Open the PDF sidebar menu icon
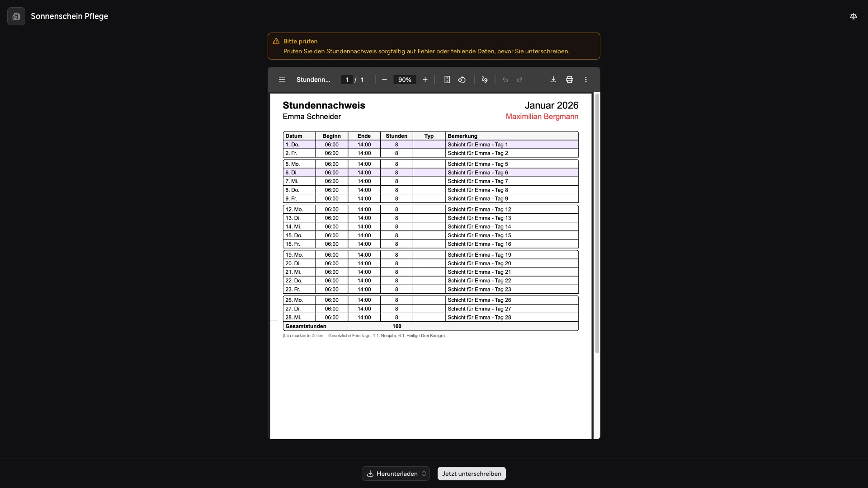 click(x=282, y=80)
